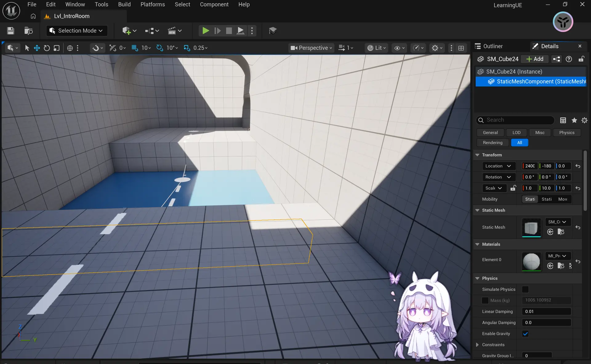Reset Location to default with arrow icon
Screen dimensions: 591x364
[x=578, y=166]
